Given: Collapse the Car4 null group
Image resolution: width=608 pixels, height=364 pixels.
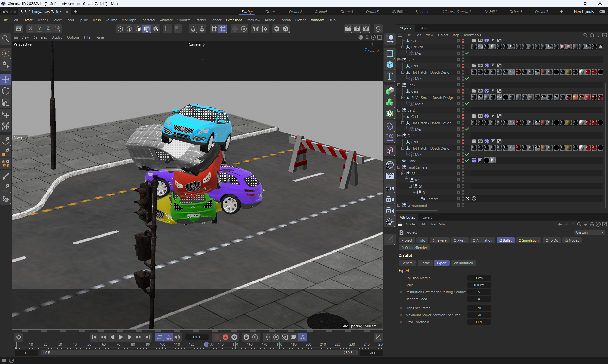Looking at the screenshot, I should click(399, 60).
